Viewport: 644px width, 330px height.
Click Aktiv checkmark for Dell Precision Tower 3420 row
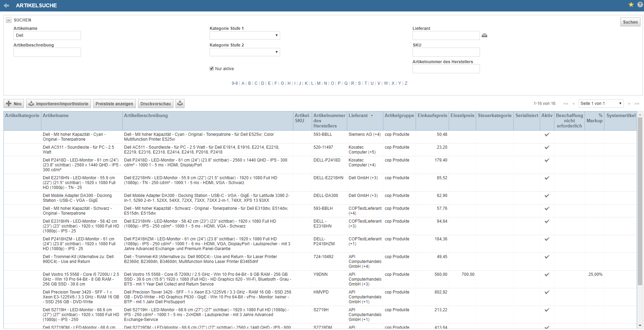coord(547,292)
